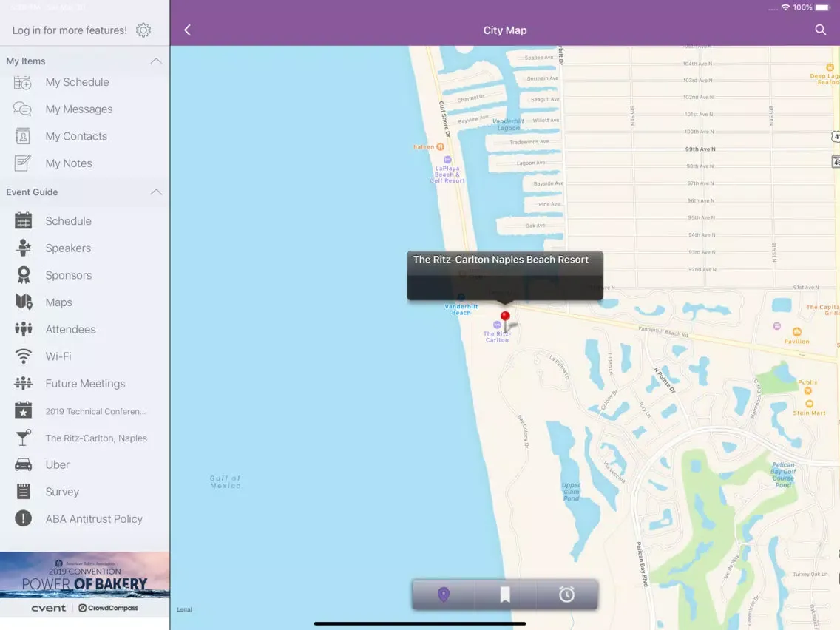
Task: Click the My Schedule calendar icon
Action: click(22, 83)
